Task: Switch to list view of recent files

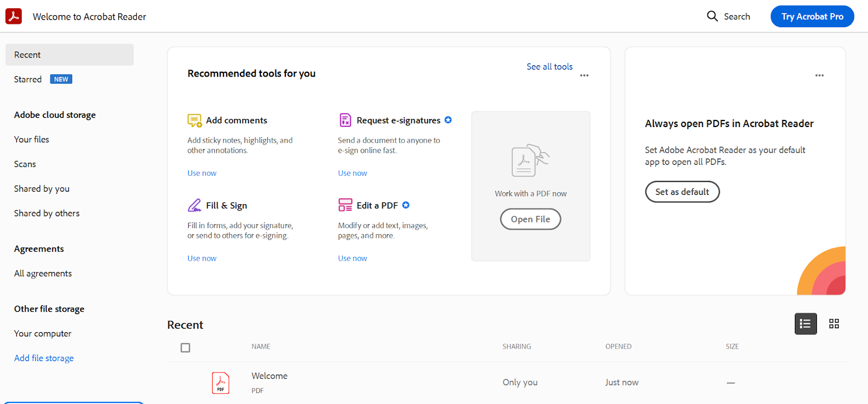Action: 806,324
